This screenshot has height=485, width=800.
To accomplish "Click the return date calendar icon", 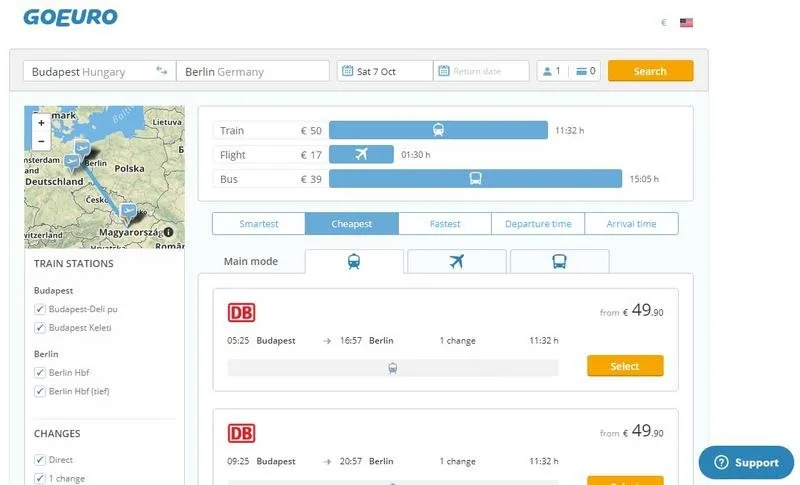I will (444, 71).
